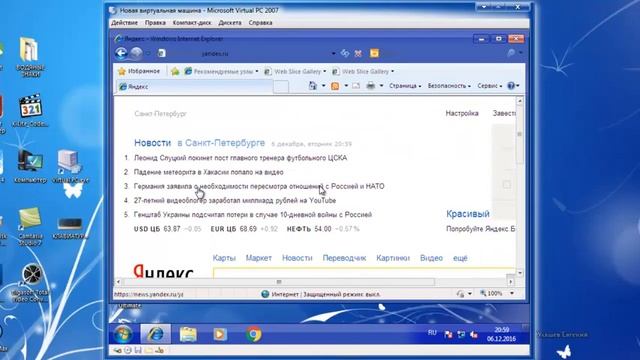Open Windows Explorer folder on guest taskbar
Viewport: 640px width, 360px height.
tap(188, 334)
